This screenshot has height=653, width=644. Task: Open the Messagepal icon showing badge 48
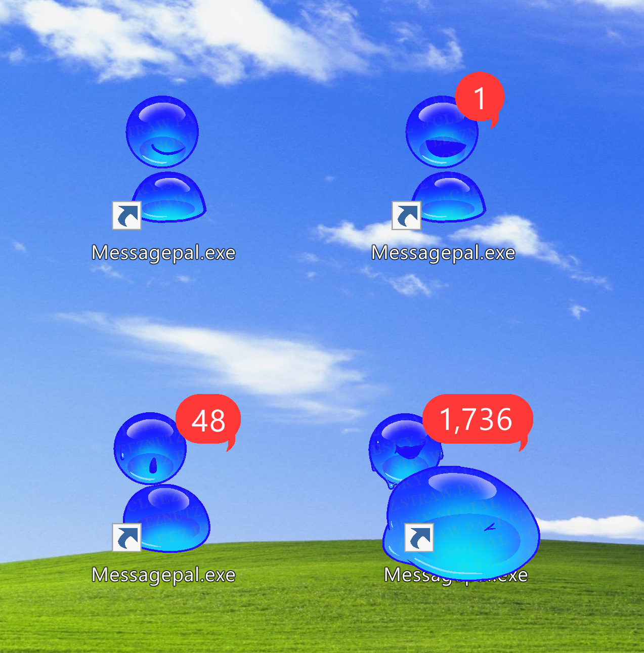point(162,482)
